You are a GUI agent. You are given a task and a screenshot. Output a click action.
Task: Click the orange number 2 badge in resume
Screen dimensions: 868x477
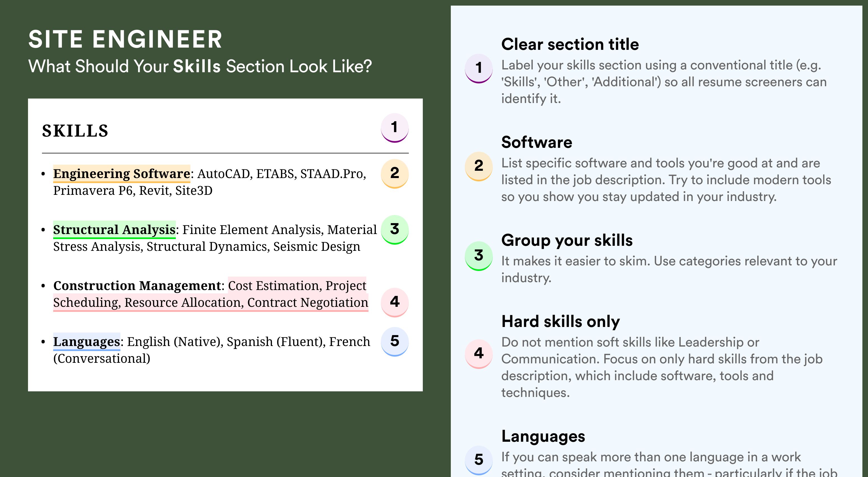click(395, 174)
